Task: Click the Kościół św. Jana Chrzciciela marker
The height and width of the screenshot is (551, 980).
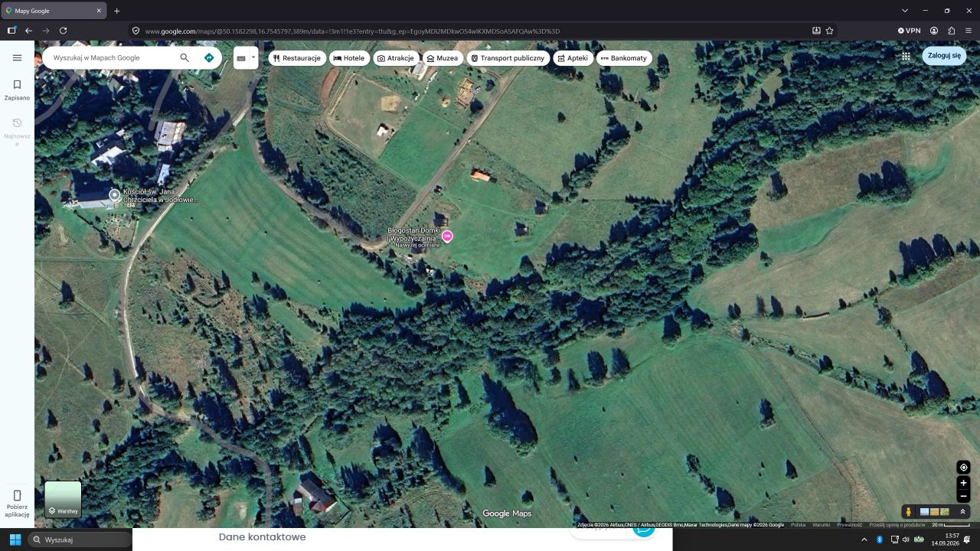Action: pos(115,195)
